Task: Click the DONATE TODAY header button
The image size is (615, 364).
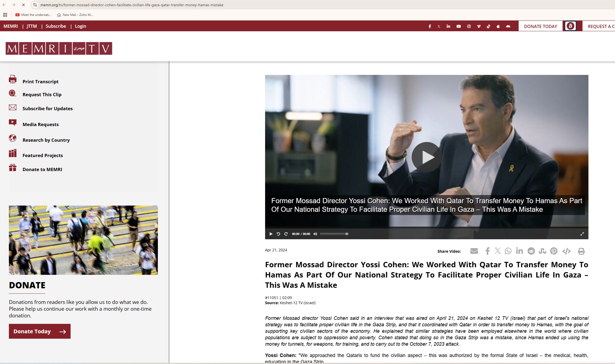Action: click(540, 26)
